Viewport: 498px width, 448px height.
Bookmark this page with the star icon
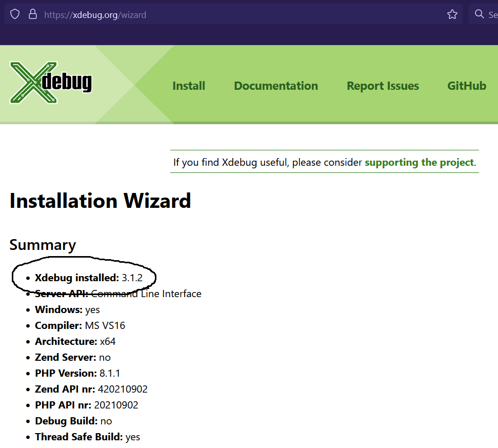[452, 14]
